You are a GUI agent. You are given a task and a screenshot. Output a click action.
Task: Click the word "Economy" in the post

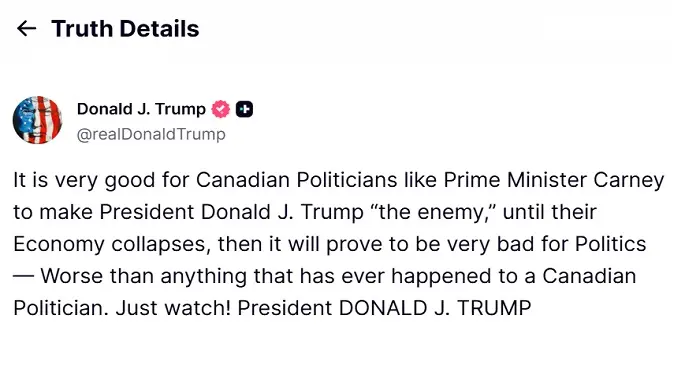click(59, 245)
